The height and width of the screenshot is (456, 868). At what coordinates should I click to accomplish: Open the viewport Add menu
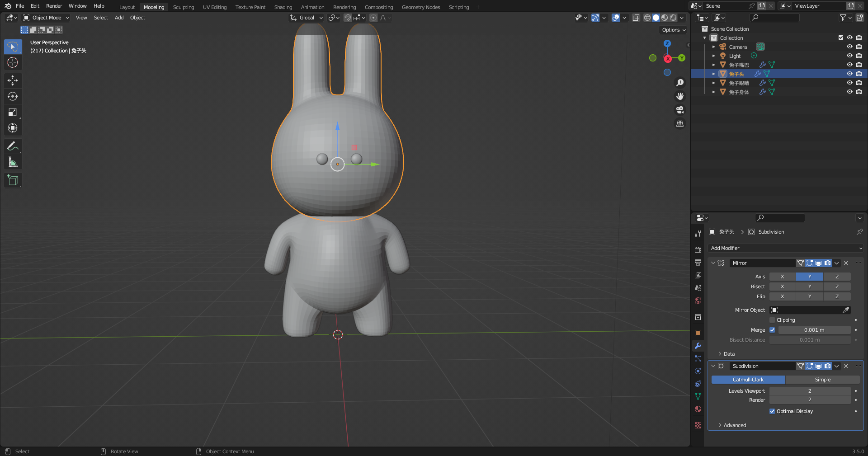coord(119,18)
